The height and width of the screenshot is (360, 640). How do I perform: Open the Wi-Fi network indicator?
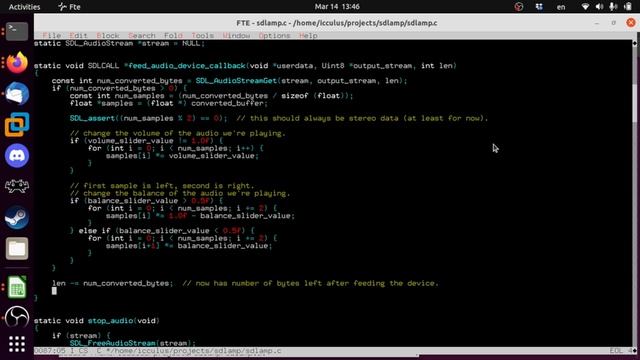click(x=585, y=7)
